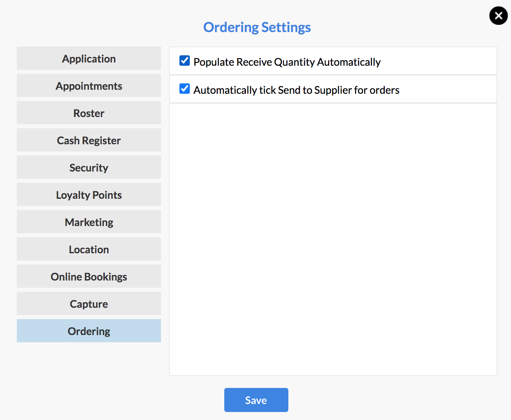This screenshot has width=511, height=420.
Task: Toggle Automatically tick Send to Supplier checkbox
Action: (185, 89)
